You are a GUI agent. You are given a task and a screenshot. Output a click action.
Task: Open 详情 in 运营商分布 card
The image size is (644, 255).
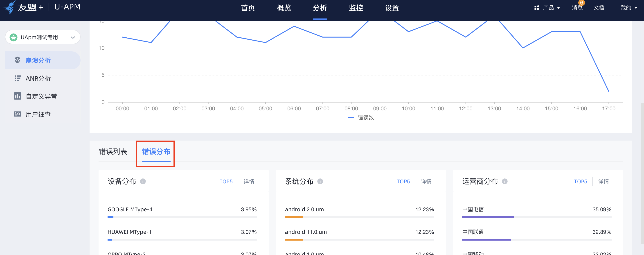click(x=603, y=181)
